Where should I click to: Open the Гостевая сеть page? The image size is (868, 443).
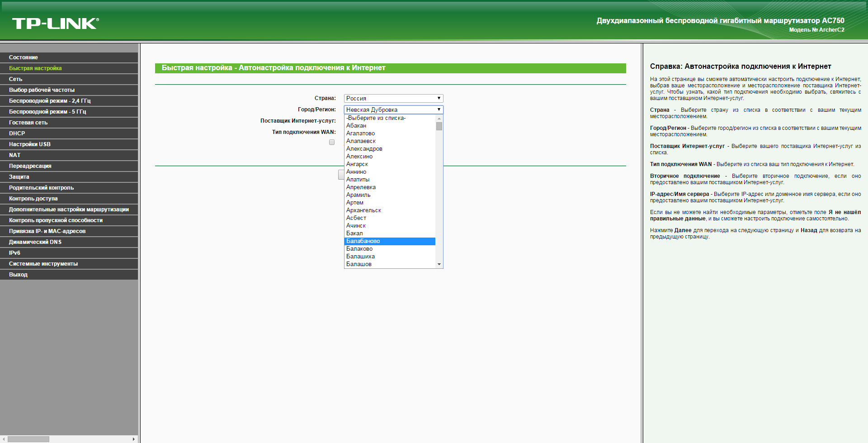[28, 123]
